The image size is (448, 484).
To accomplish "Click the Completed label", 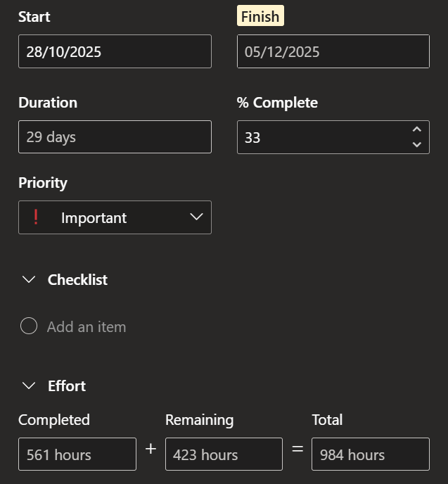I will click(x=54, y=420).
